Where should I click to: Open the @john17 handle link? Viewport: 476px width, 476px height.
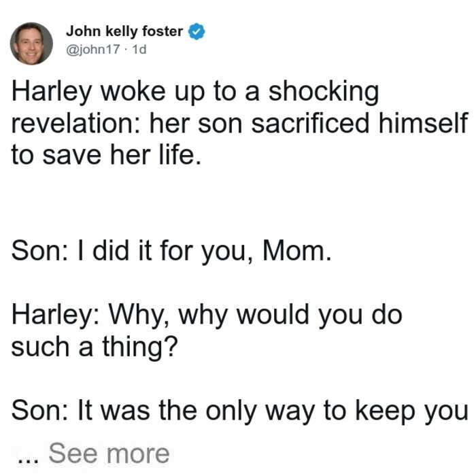93,49
